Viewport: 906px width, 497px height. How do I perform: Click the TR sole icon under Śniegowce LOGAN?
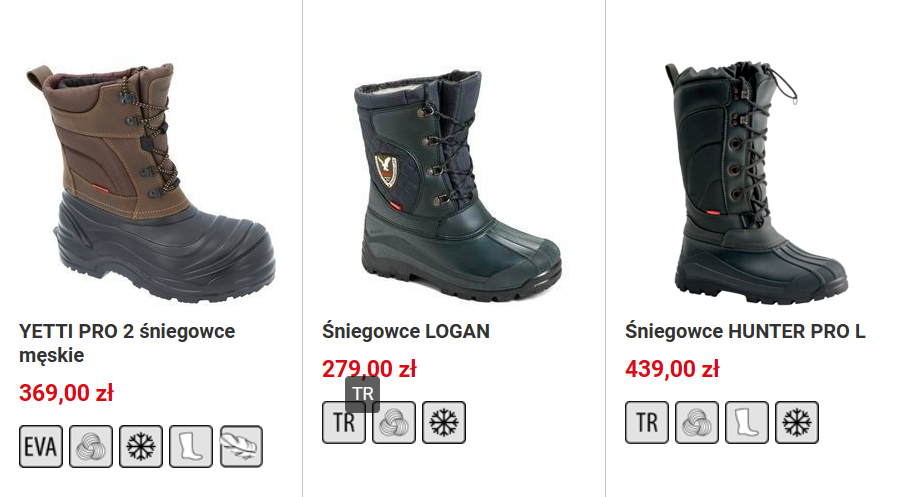click(x=344, y=422)
